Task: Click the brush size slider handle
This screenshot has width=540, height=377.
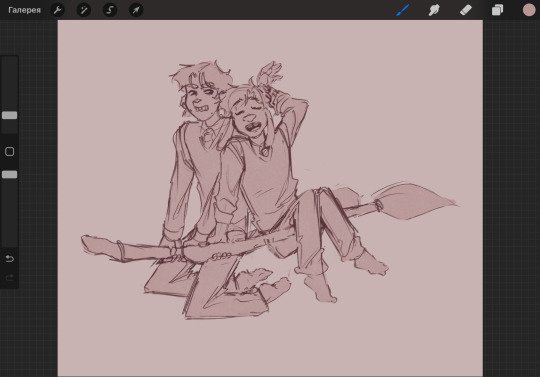Action: 10,115
